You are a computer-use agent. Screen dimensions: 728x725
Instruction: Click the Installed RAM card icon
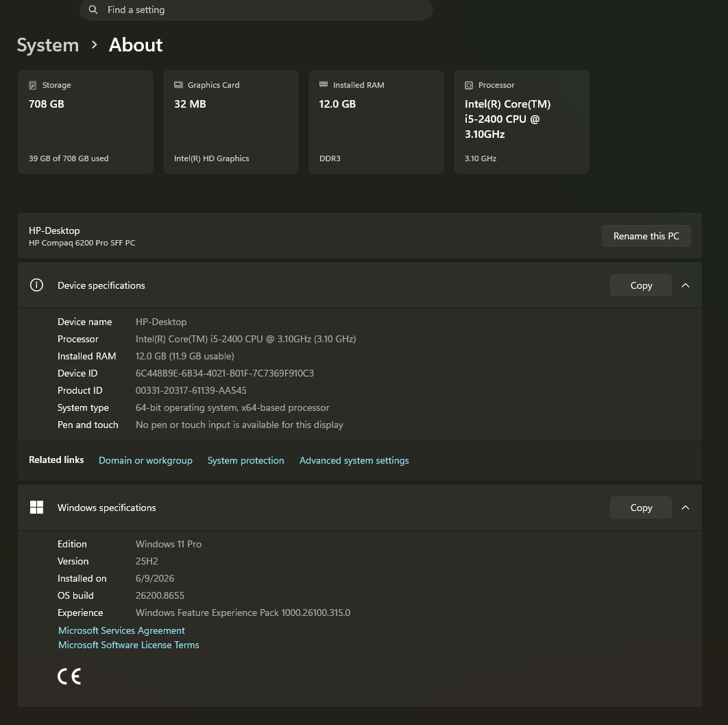[324, 84]
